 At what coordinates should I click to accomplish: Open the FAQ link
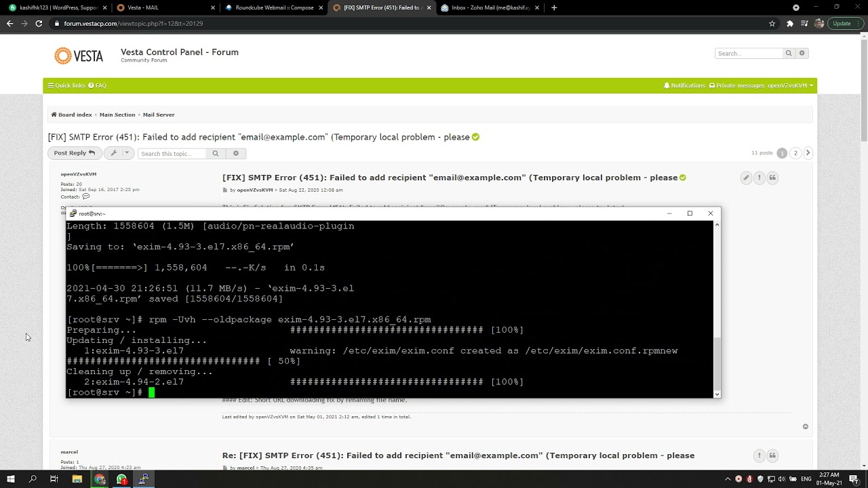[x=97, y=85]
